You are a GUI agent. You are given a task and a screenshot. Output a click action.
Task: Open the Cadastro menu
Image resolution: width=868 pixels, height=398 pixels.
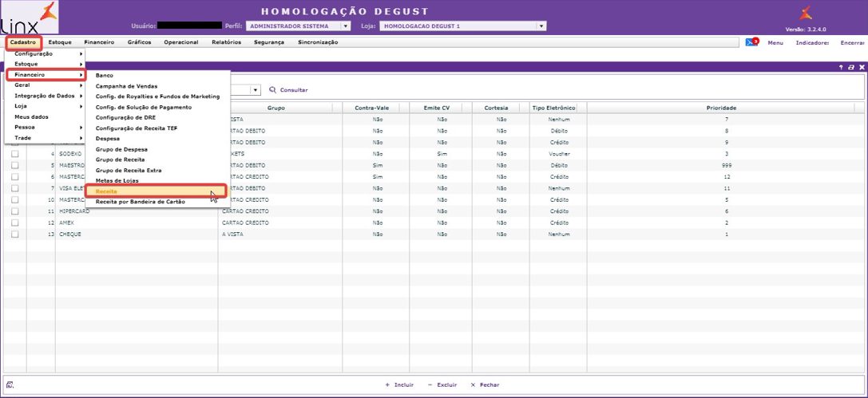click(23, 42)
